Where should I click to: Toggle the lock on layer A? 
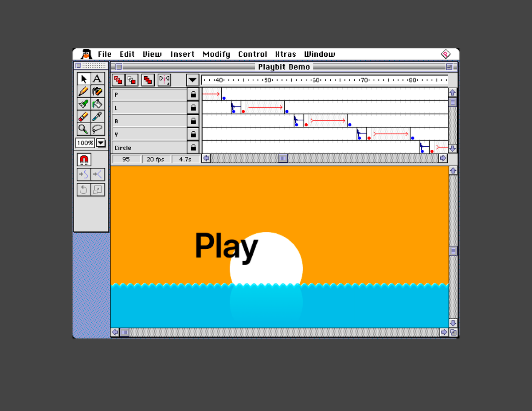click(x=193, y=121)
